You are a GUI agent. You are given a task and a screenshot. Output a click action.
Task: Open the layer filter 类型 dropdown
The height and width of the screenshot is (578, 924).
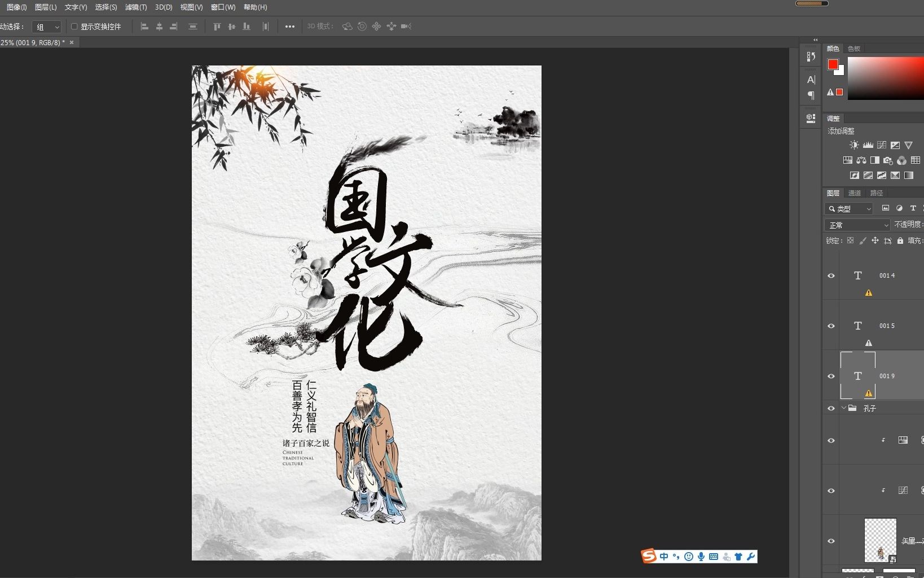(x=848, y=209)
